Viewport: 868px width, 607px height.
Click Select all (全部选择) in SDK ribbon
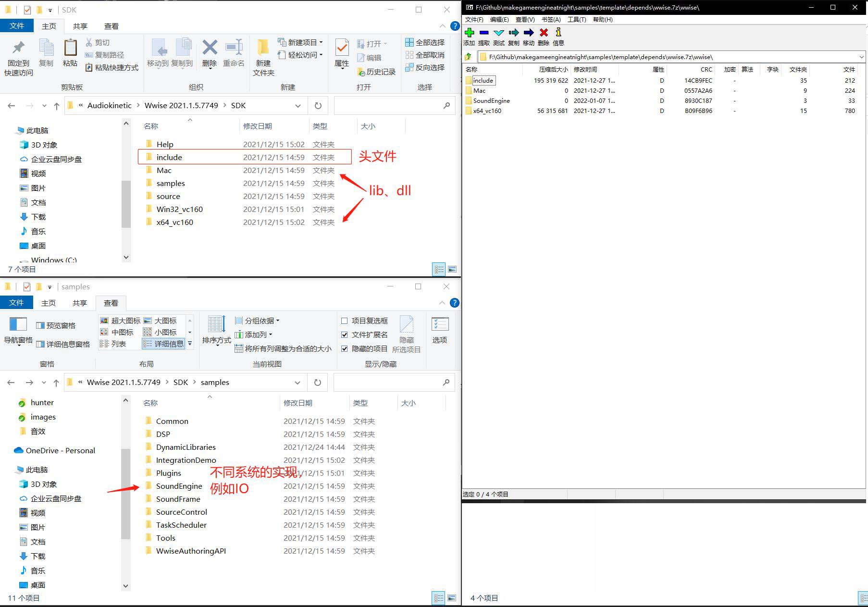[x=425, y=42]
